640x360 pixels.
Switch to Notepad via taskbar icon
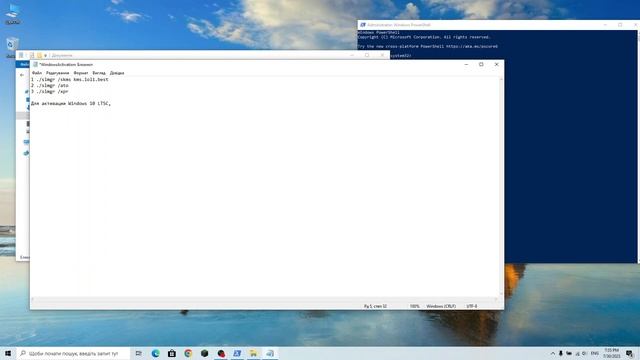[270, 353]
